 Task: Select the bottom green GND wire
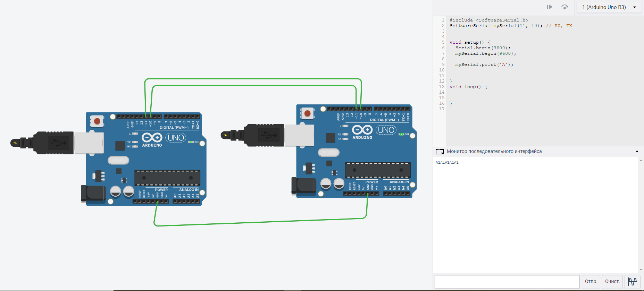pos(260,222)
